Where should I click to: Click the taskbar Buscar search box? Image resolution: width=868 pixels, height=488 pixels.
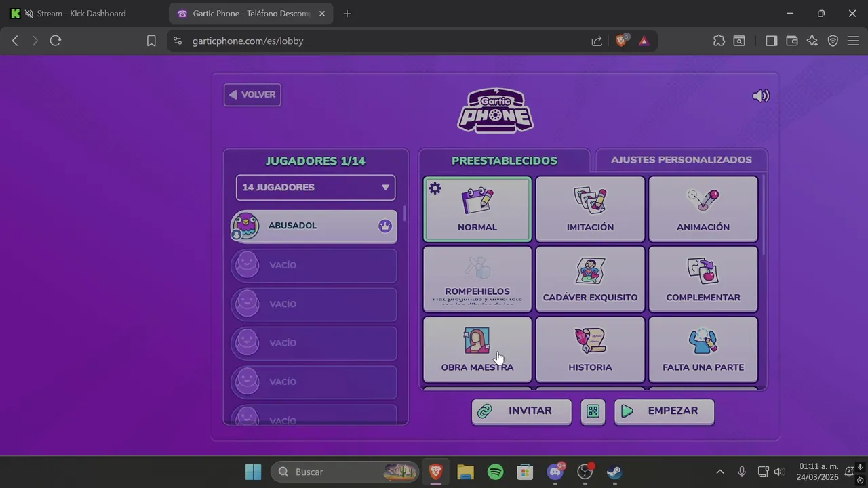(346, 472)
